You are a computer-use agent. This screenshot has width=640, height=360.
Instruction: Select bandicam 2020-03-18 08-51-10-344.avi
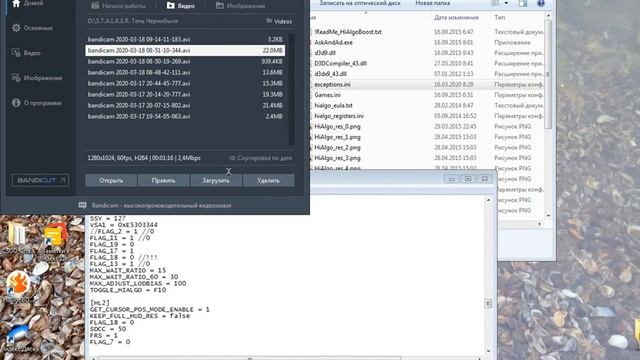185,50
